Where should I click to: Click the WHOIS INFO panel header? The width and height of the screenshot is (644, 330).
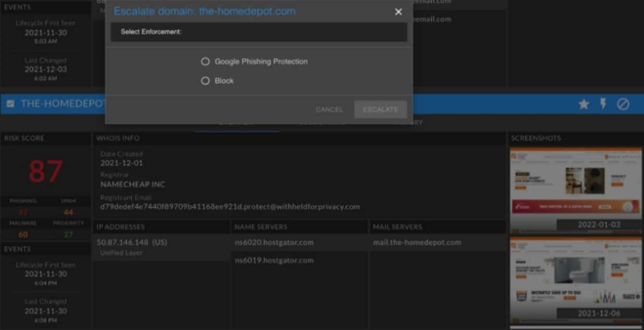click(x=118, y=138)
